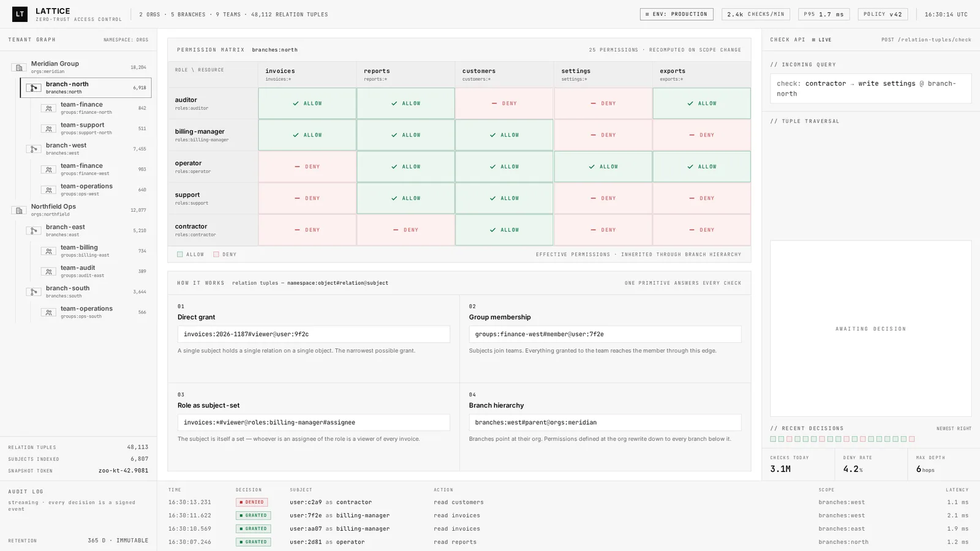Click the branch-east branch icon
This screenshot has width=980, height=551.
34,231
